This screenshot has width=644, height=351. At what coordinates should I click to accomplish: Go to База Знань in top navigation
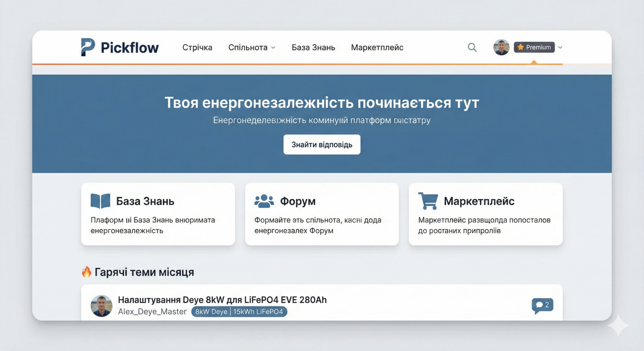(313, 48)
